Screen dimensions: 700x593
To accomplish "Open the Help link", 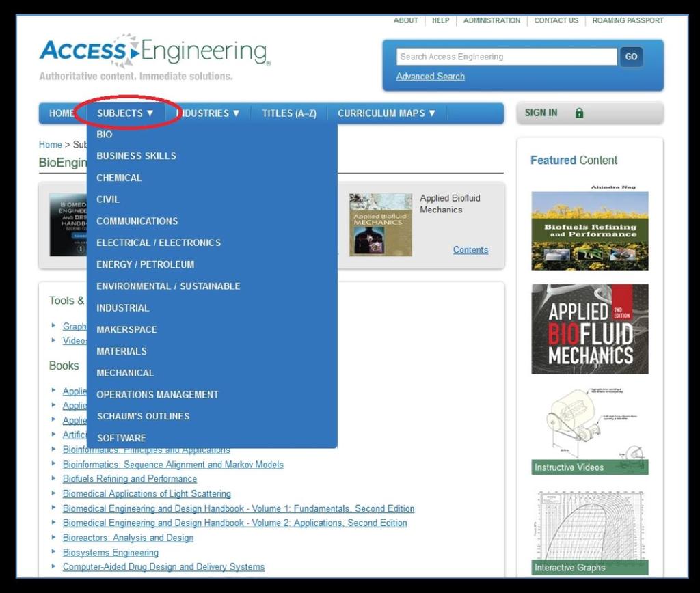I will [x=441, y=20].
